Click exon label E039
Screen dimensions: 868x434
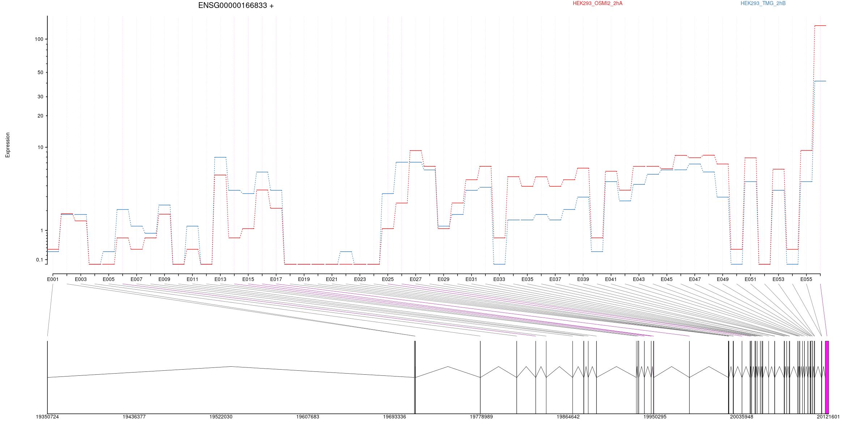click(583, 279)
